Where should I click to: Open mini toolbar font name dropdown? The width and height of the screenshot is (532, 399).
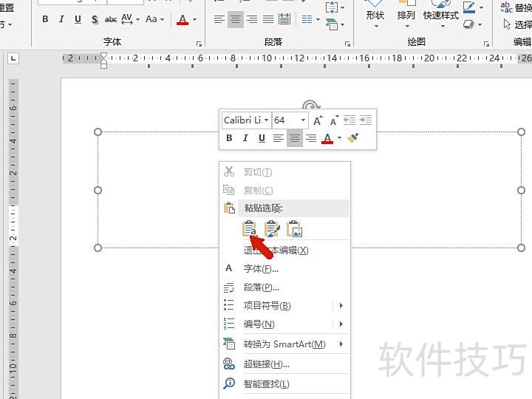266,120
